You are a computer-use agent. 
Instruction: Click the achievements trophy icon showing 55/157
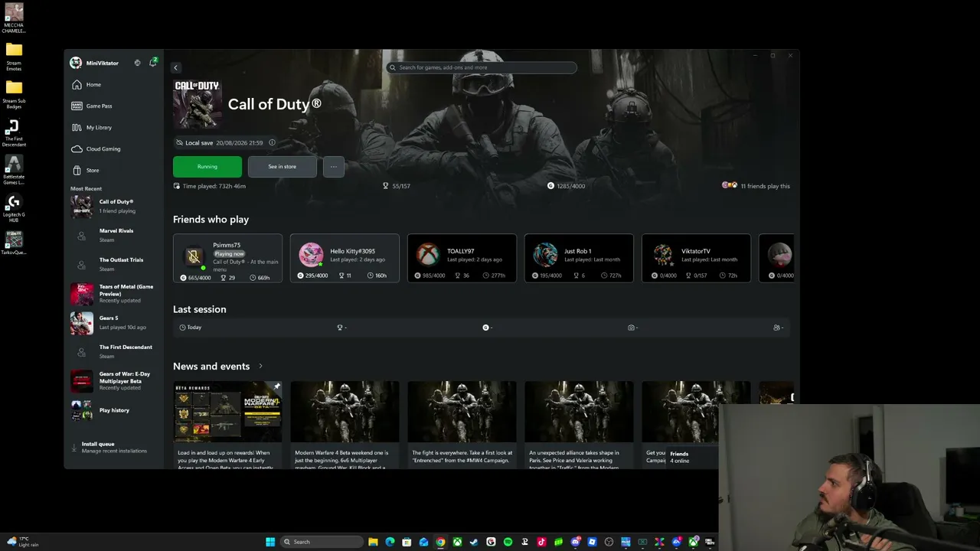click(x=386, y=186)
